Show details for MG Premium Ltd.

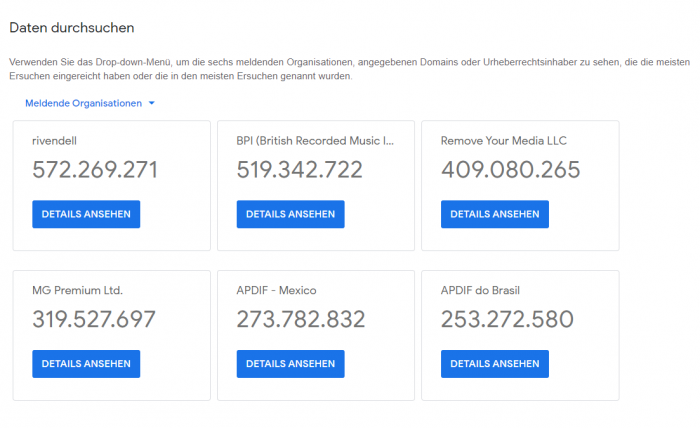click(x=86, y=364)
